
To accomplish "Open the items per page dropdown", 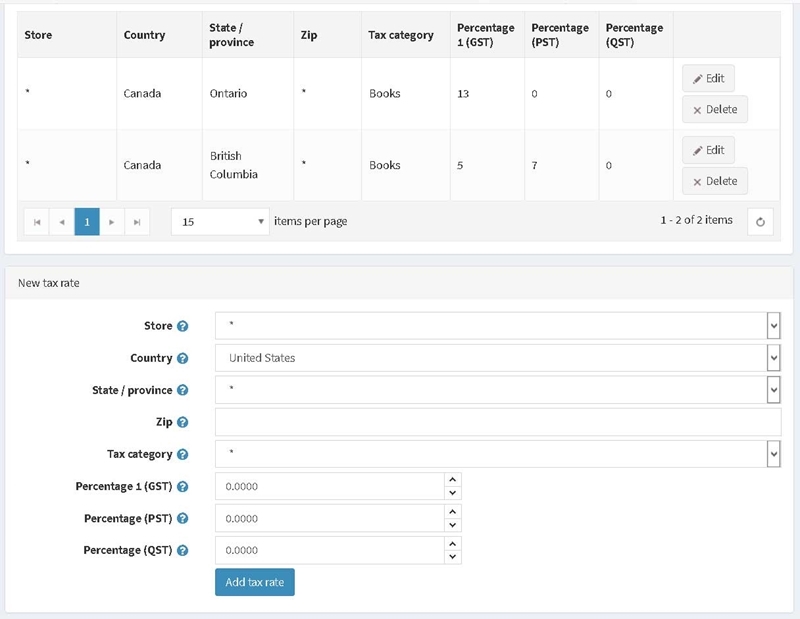I will pos(220,222).
